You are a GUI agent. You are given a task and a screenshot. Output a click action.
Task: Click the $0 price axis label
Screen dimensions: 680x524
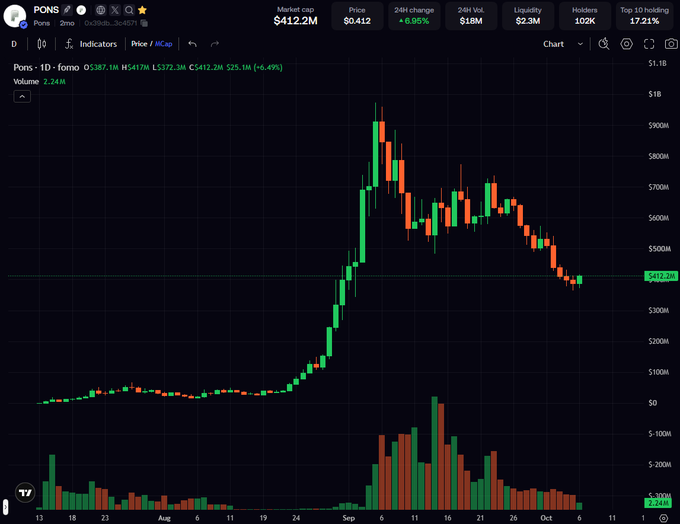(x=653, y=403)
